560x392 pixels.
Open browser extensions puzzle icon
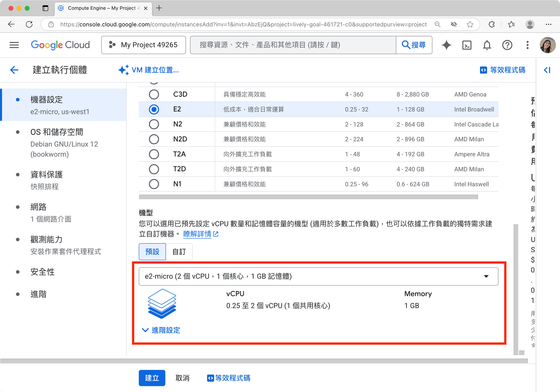492,24
